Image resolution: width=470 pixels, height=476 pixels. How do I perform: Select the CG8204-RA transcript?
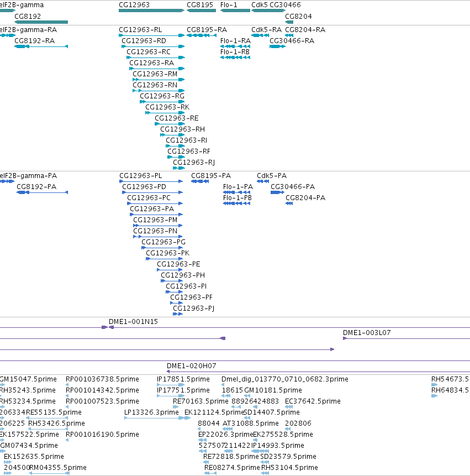coord(289,35)
